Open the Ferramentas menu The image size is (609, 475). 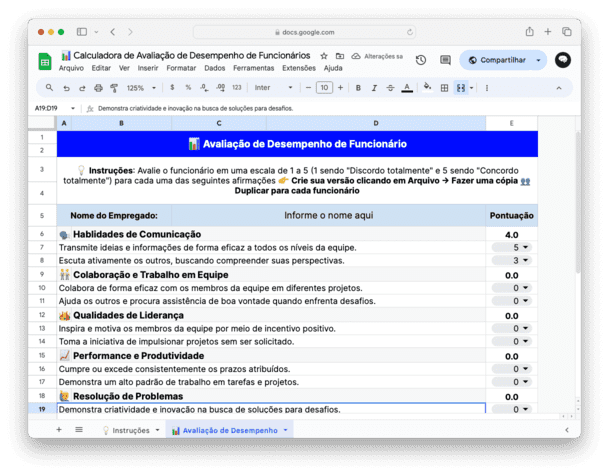253,68
